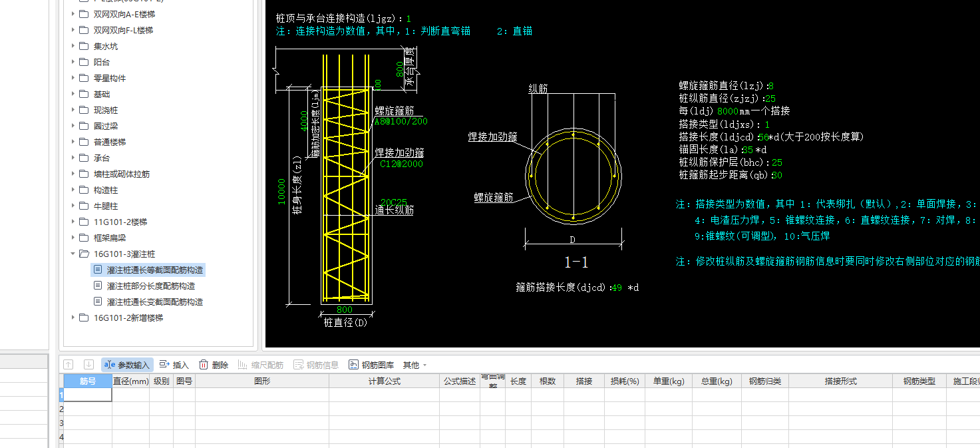Expand the 普通楼梯 tree node

[73, 142]
